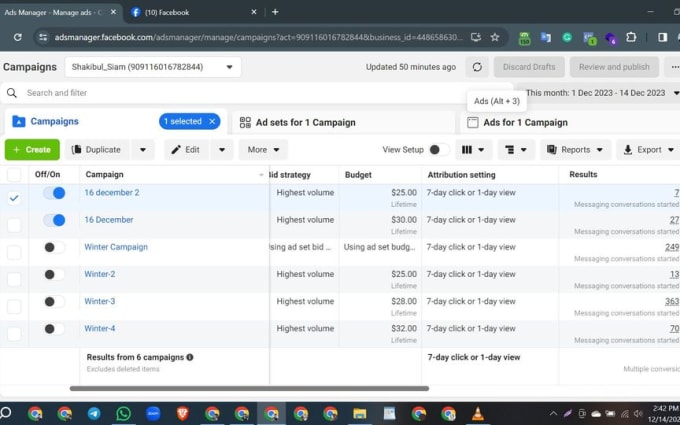Open Brave browser from the taskbar
This screenshot has width=680, height=425.
tap(183, 413)
